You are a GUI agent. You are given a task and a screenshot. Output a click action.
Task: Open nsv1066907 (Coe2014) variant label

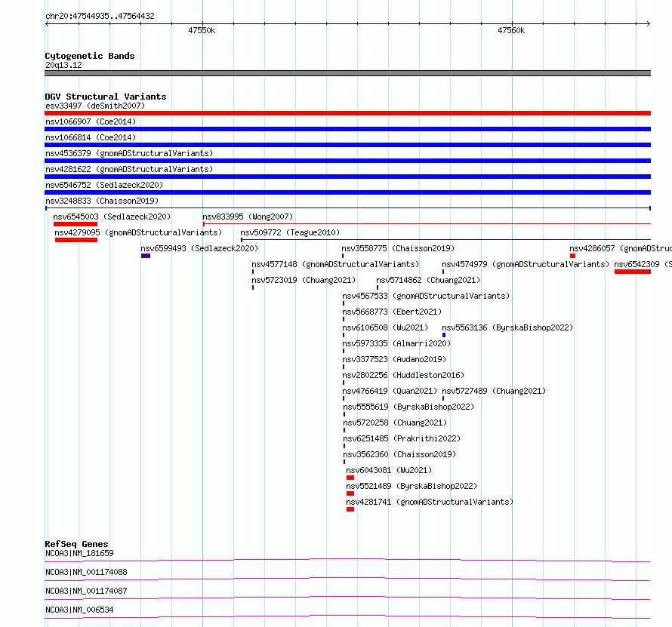[x=91, y=121]
